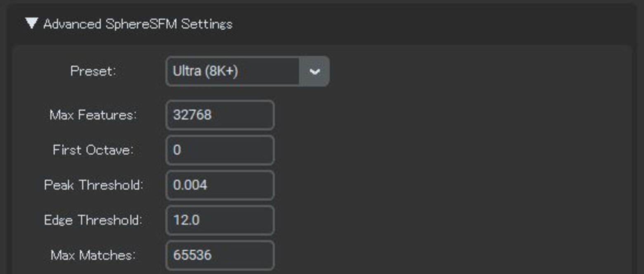Select the Ultra (8K+) preset combo box
Viewport: 644px width, 274px height.
click(x=232, y=71)
